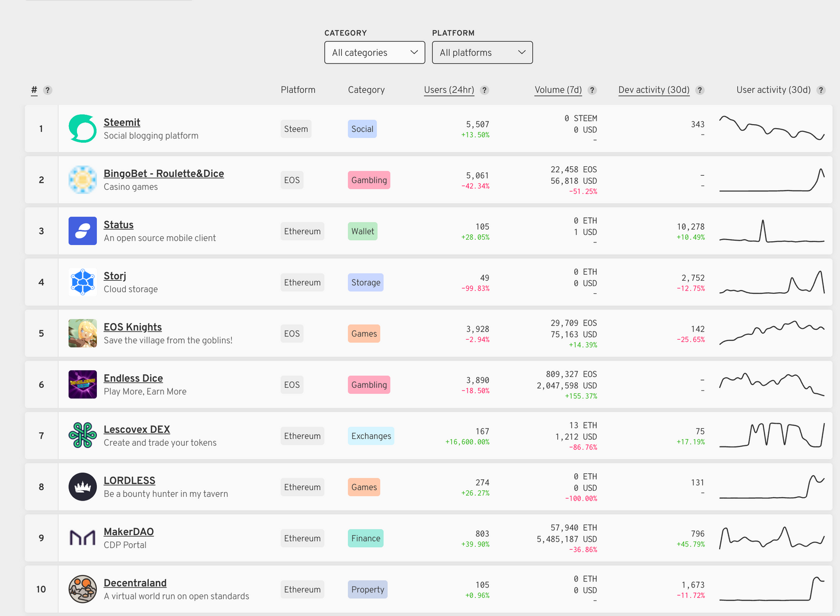Open the Endless Dice link
The width and height of the screenshot is (840, 616).
[x=133, y=378]
